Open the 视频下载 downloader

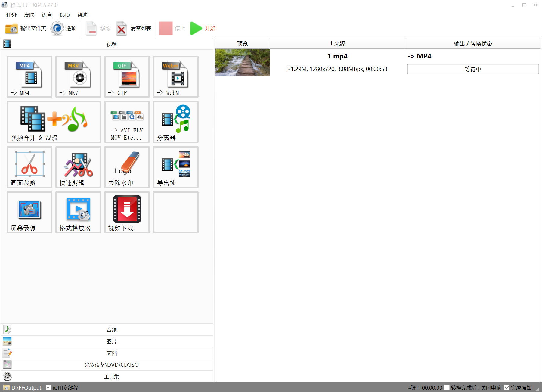127,212
